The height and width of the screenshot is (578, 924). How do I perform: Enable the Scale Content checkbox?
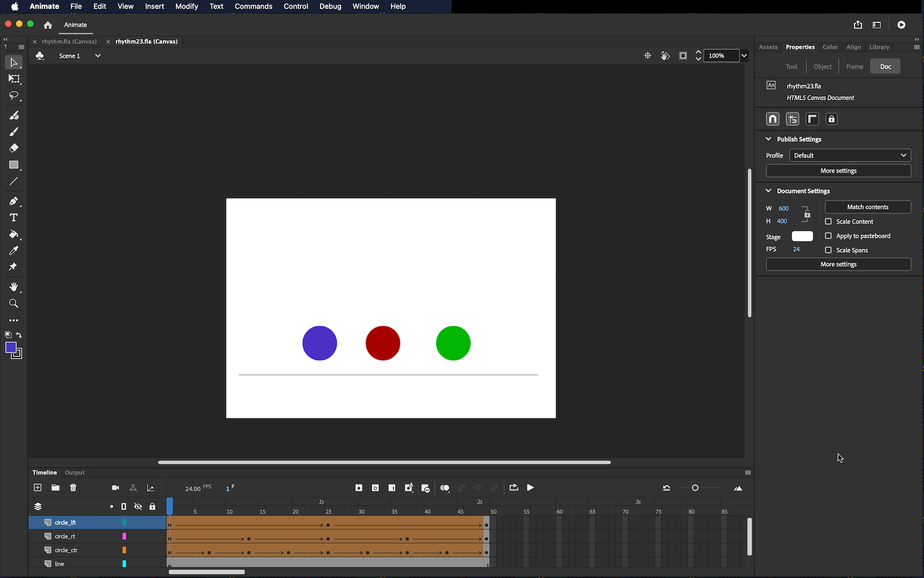pyautogui.click(x=828, y=221)
